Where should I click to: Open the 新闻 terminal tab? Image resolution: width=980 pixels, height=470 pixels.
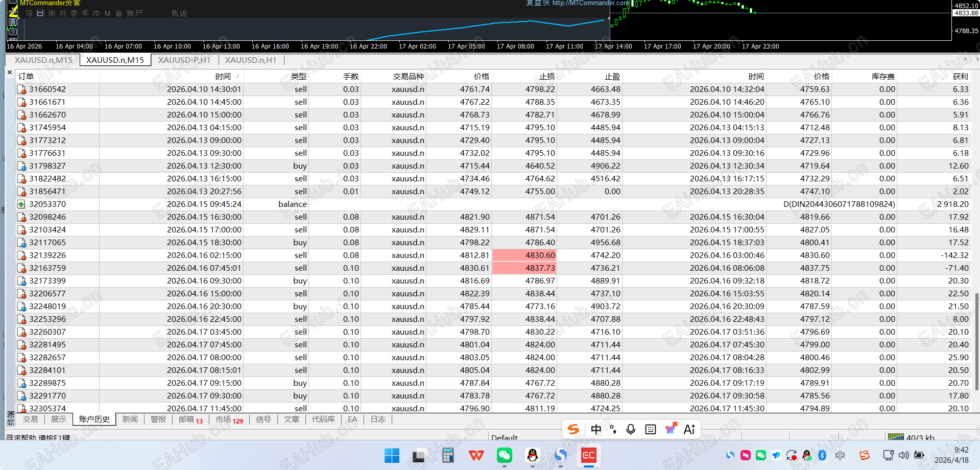pos(130,419)
